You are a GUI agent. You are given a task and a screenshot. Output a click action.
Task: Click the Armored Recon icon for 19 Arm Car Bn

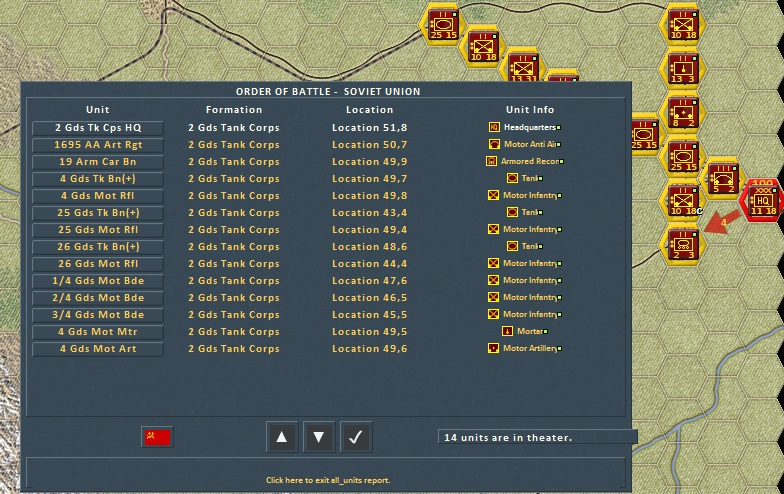coord(491,162)
